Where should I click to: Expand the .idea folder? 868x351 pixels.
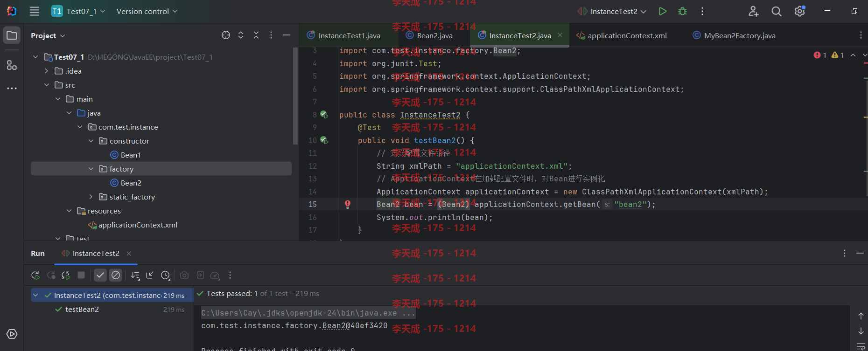point(47,71)
